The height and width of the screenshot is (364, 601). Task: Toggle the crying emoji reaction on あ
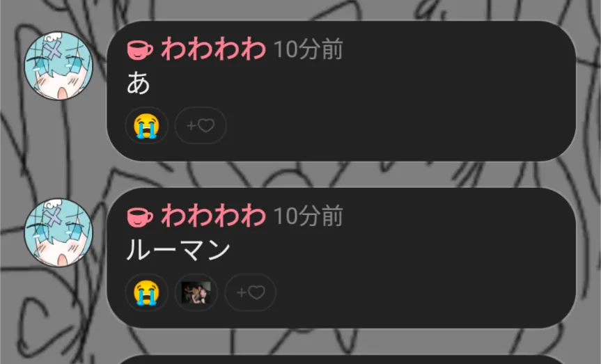tap(146, 126)
